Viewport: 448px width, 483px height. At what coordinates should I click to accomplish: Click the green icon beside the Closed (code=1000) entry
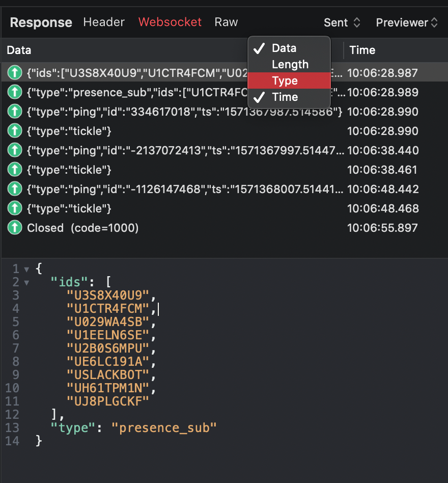pyautogui.click(x=14, y=228)
